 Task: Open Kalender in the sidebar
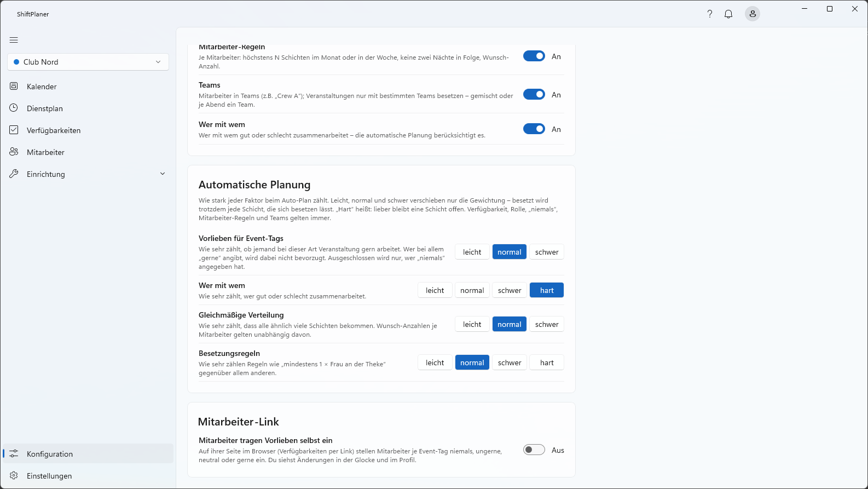tap(88, 87)
